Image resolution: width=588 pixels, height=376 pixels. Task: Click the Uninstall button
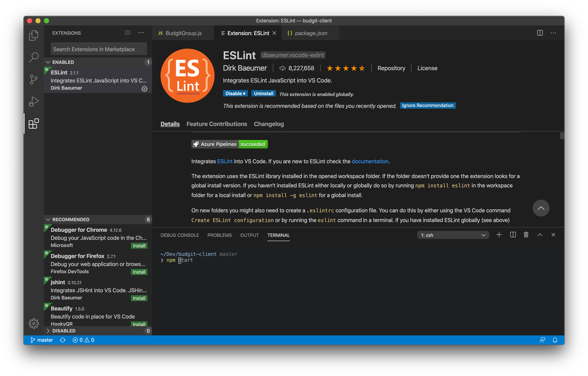263,93
